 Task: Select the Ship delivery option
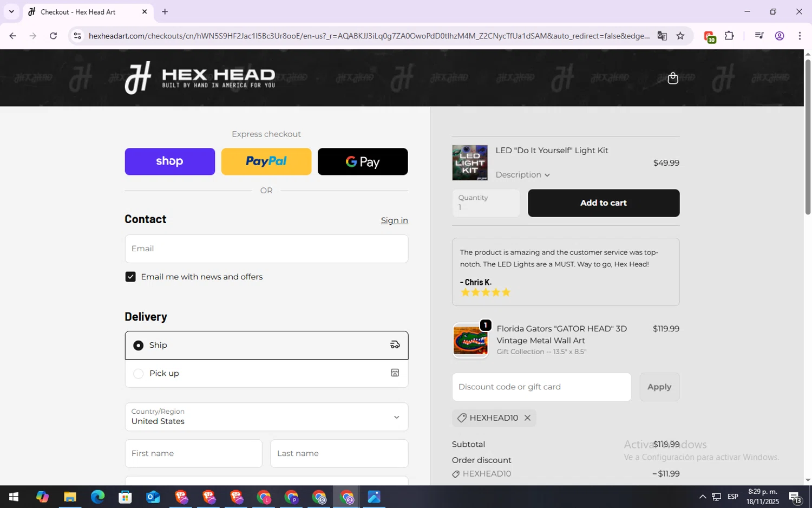pos(266,345)
